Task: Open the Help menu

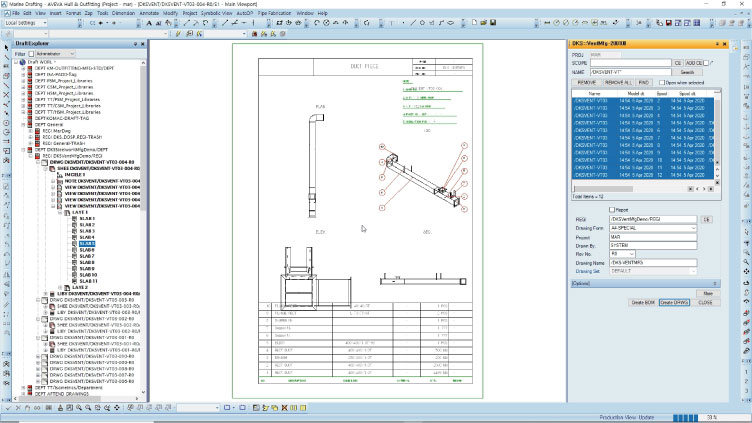Action: pyautogui.click(x=323, y=13)
